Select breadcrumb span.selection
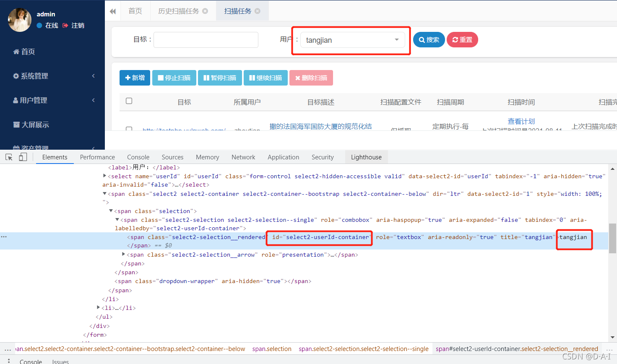Viewport: 617px width, 364px height. (x=272, y=349)
